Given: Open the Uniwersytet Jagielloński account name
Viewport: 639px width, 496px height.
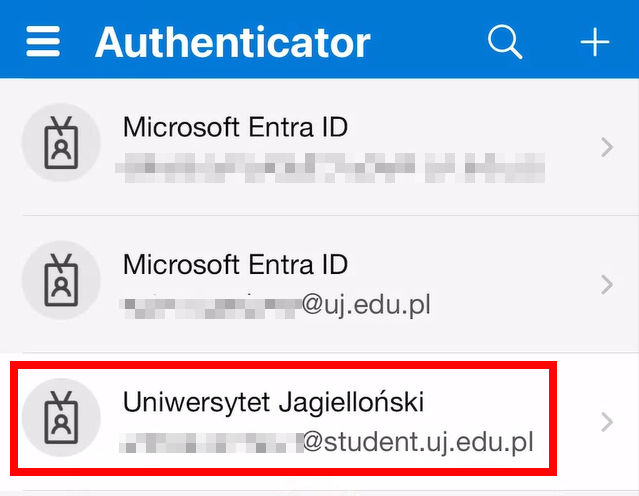Looking at the screenshot, I should pyautogui.click(x=273, y=403).
